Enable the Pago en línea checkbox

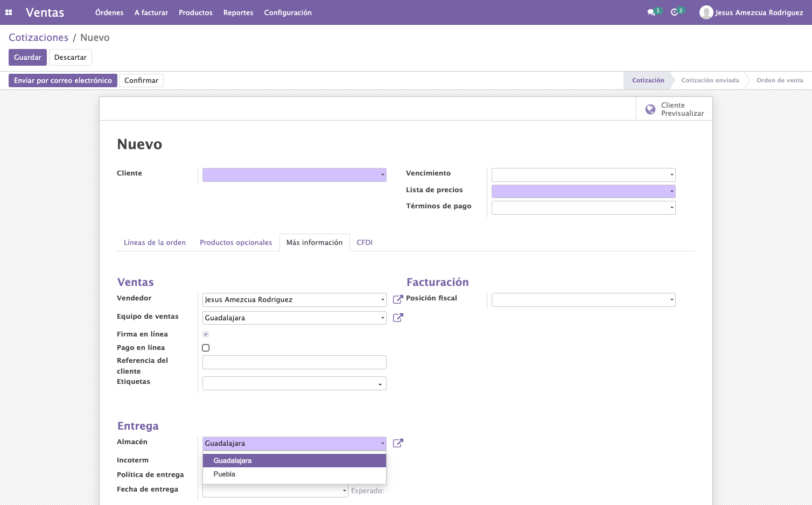tap(206, 348)
